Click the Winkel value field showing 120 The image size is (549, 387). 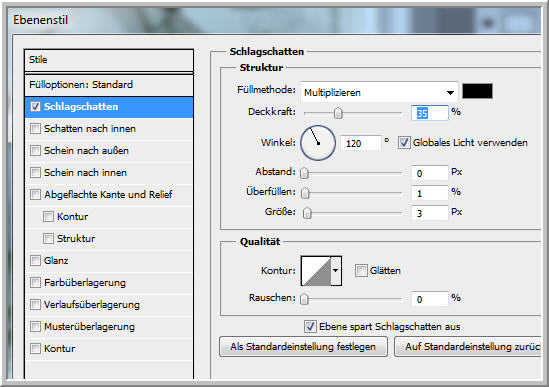click(x=361, y=143)
